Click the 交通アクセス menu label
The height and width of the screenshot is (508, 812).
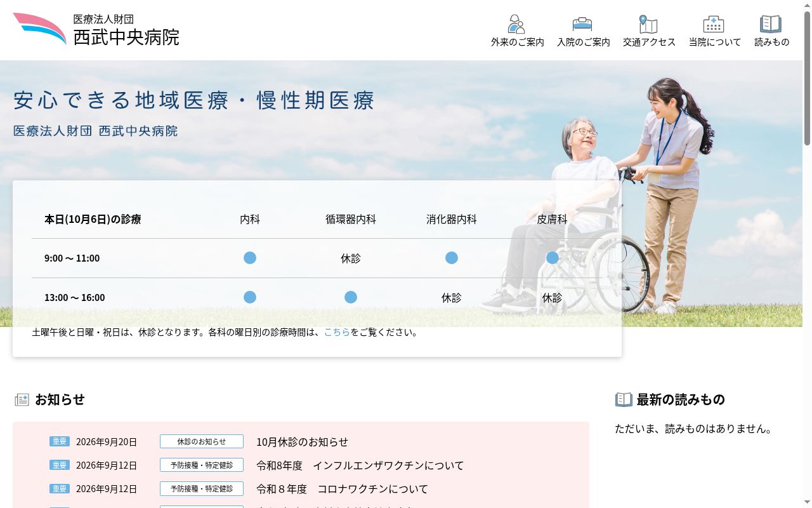point(649,42)
